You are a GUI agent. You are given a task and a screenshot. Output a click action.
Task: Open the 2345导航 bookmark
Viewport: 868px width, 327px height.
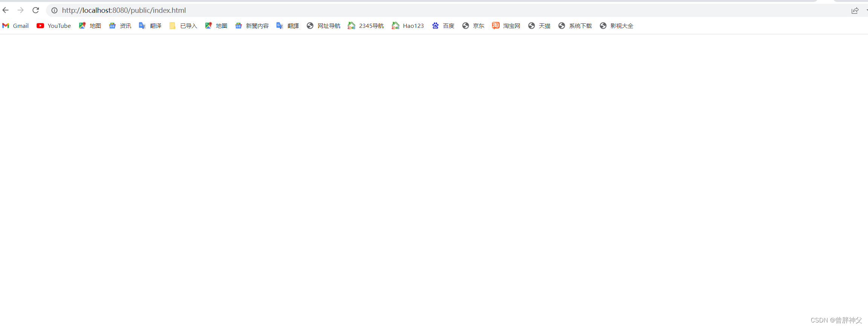(x=366, y=26)
